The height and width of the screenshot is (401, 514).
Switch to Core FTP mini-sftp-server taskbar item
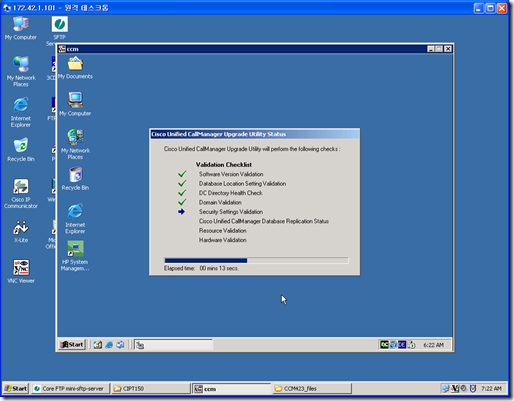[x=70, y=388]
